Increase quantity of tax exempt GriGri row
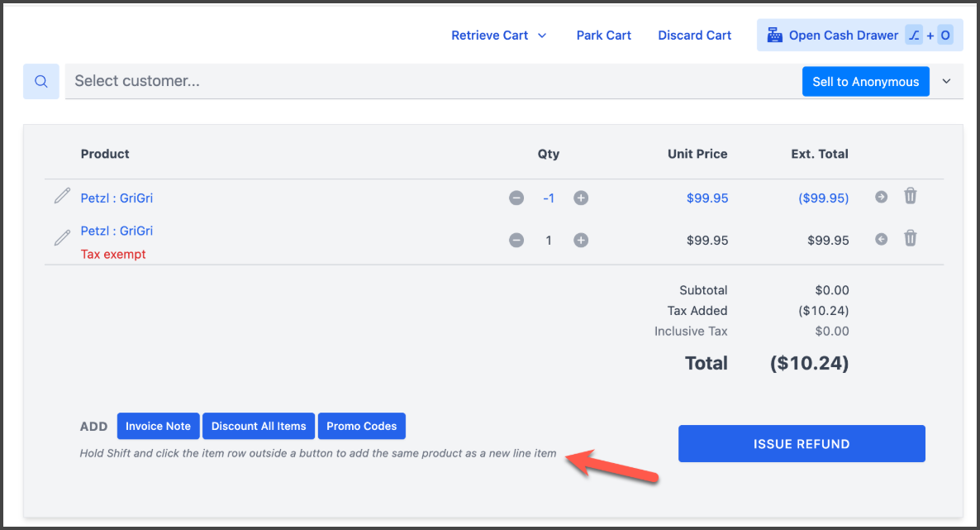 click(x=581, y=241)
